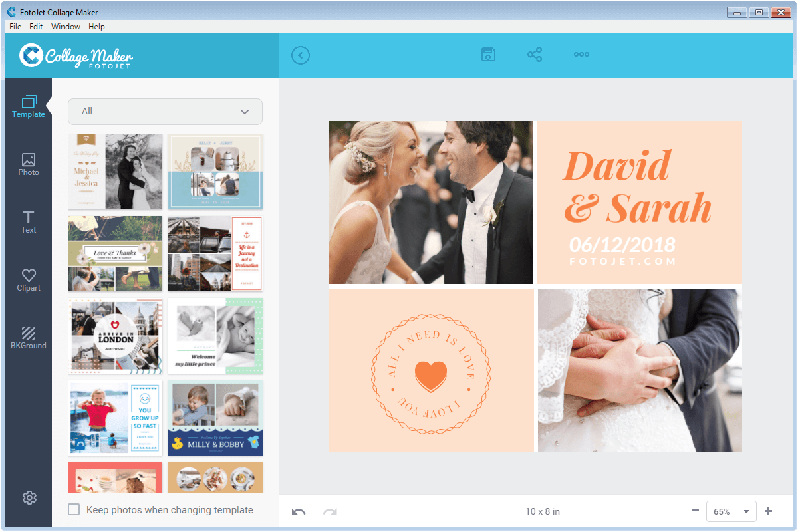This screenshot has width=798, height=532.
Task: Expand more options via back chevron button
Action: click(300, 55)
